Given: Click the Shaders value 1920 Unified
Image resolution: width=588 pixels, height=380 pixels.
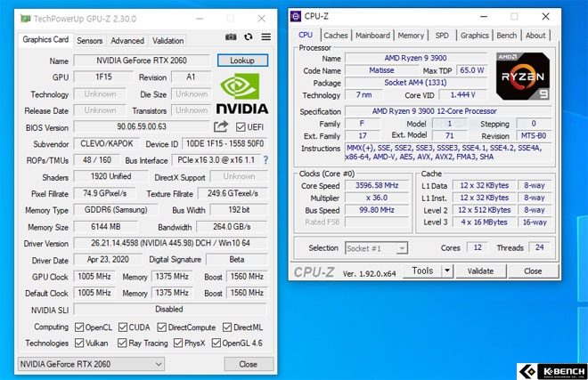Looking at the screenshot, I should coord(111,176).
